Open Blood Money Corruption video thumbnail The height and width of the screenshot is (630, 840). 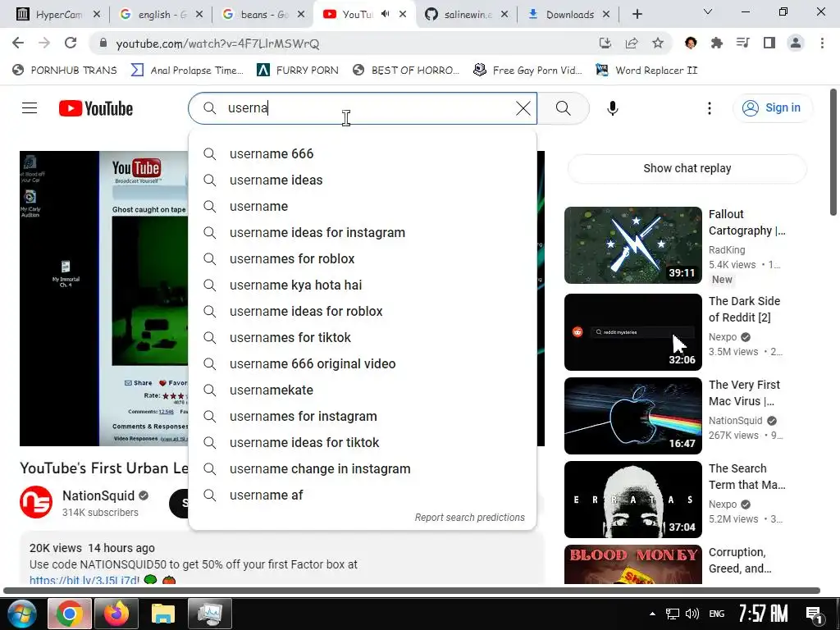(x=632, y=564)
